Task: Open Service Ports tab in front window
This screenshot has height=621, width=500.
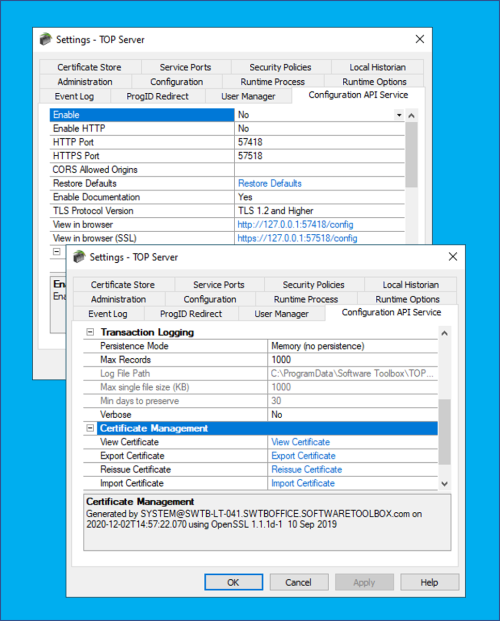Action: click(219, 285)
